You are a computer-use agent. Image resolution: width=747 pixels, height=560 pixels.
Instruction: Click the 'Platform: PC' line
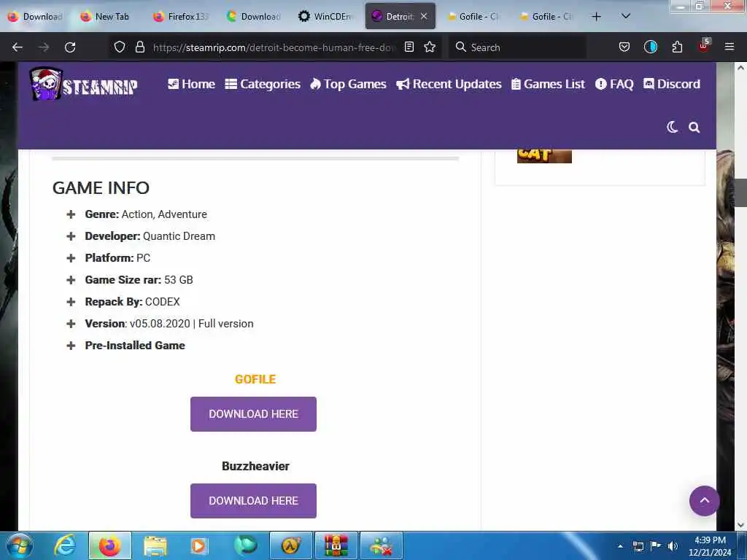point(117,258)
